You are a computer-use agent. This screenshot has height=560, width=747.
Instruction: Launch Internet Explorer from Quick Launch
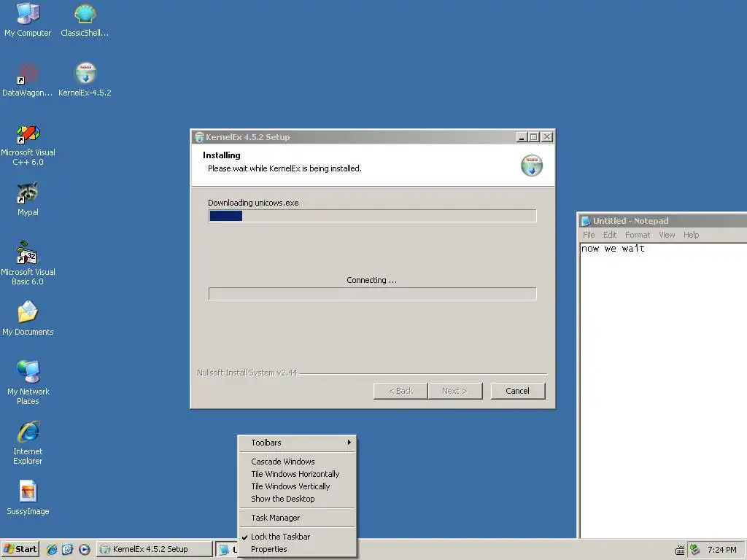pyautogui.click(x=52, y=549)
